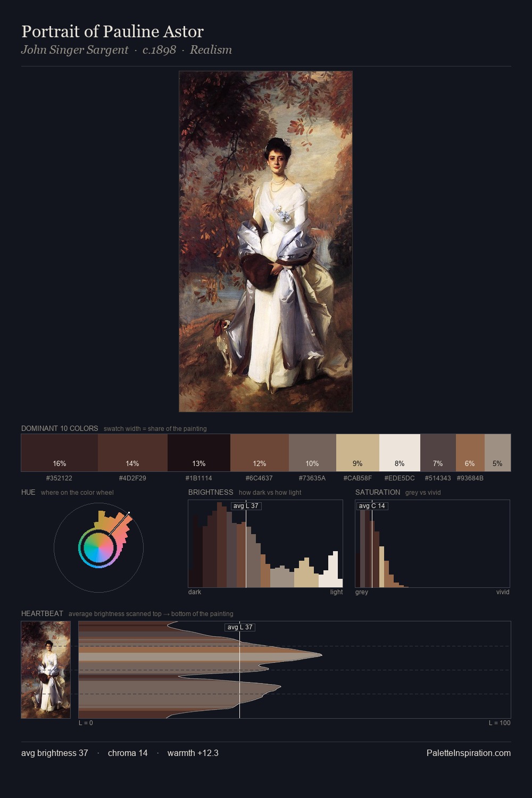Select the 8% color swatch #EDE5DC
532x798 pixels.
(x=400, y=453)
